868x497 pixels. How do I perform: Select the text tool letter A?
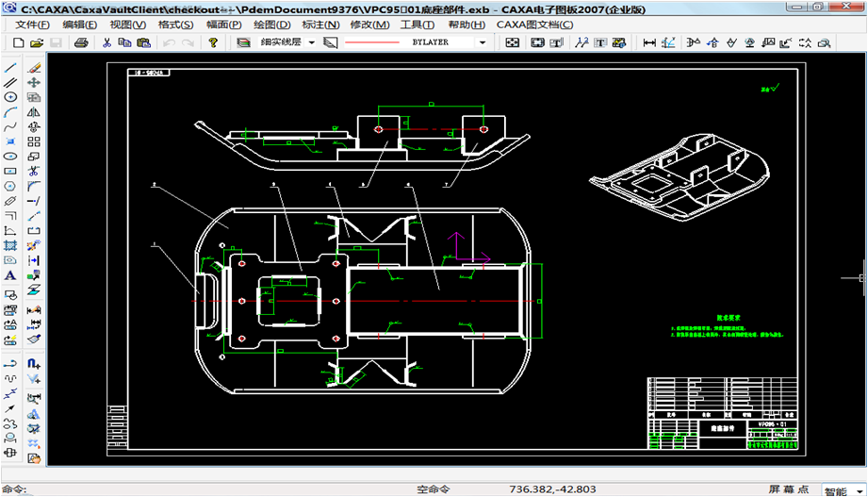[11, 275]
